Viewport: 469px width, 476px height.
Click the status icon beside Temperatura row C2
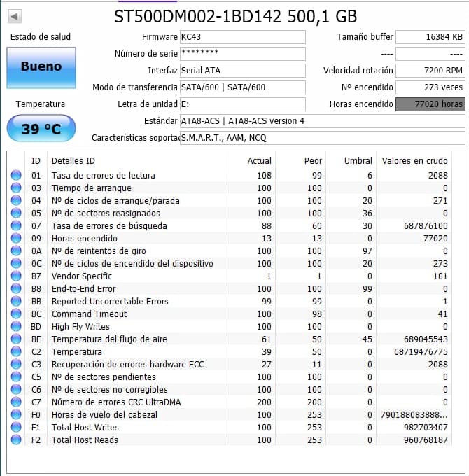(x=16, y=352)
